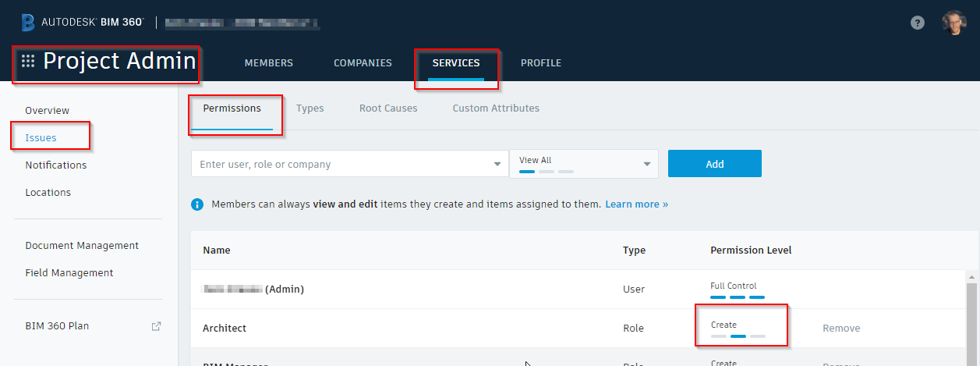Follow the Learn more link
Screen dimensions: 980x366
(x=636, y=204)
